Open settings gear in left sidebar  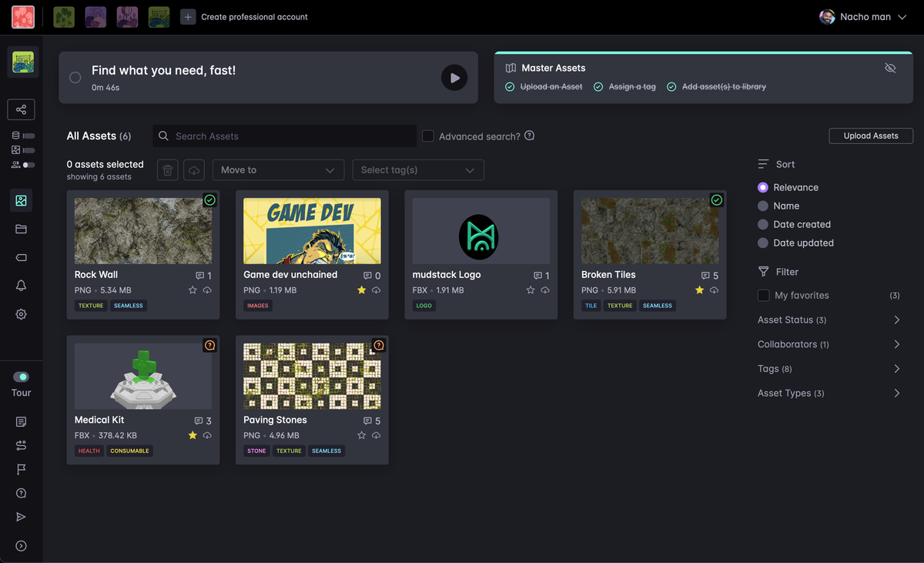click(x=21, y=314)
